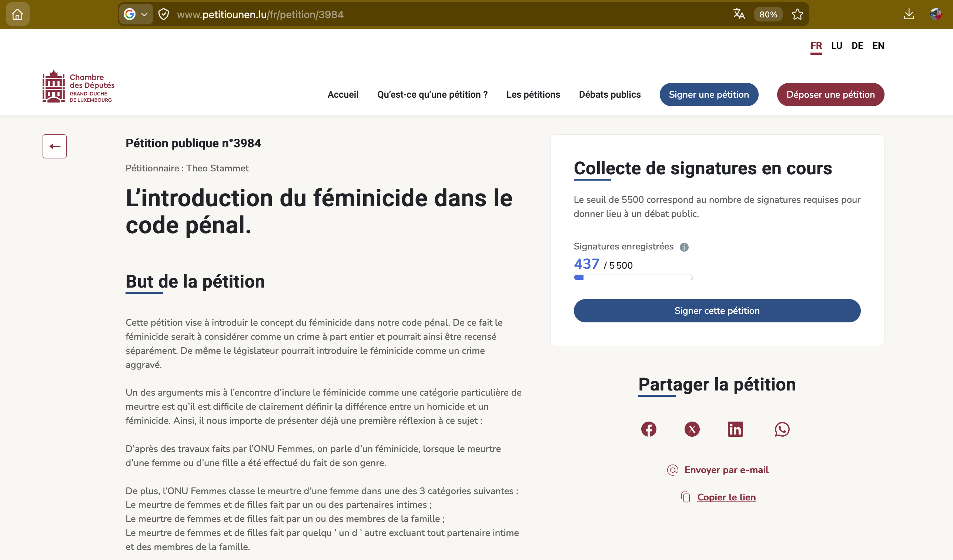The width and height of the screenshot is (953, 560).
Task: Share the petition on Facebook
Action: (x=649, y=429)
